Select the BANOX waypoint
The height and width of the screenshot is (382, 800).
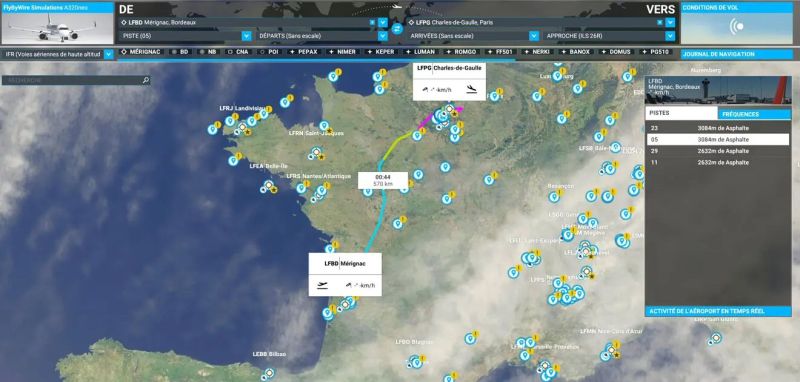(575, 52)
